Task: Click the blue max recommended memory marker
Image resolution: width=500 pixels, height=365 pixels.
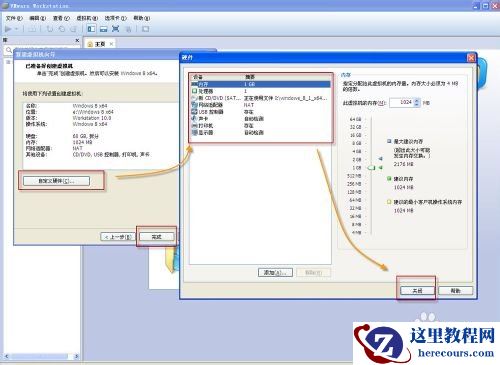Action: (380, 159)
